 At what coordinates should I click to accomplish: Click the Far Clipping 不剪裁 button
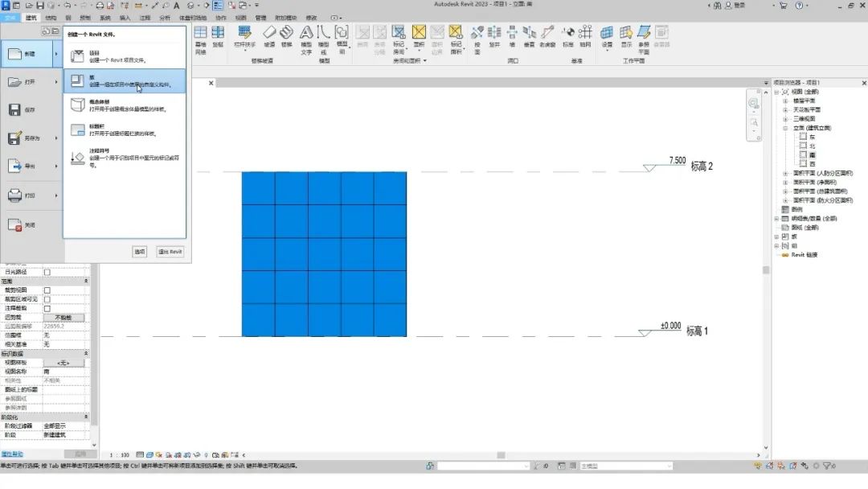[63, 318]
